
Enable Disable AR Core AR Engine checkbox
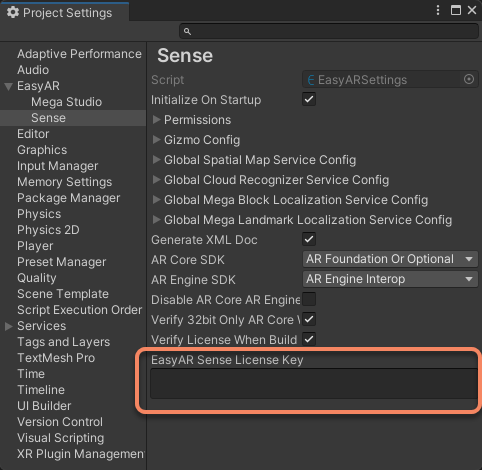[x=309, y=299]
